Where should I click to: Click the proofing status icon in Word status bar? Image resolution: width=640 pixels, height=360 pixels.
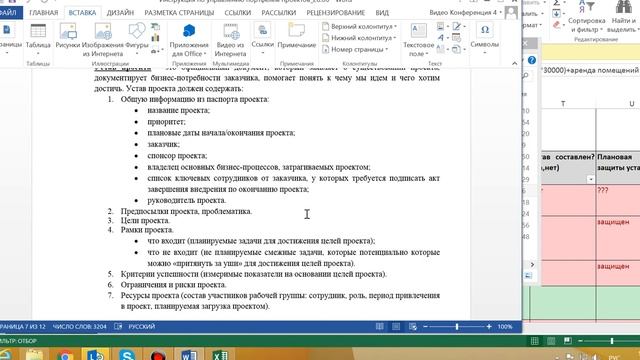tap(118, 327)
